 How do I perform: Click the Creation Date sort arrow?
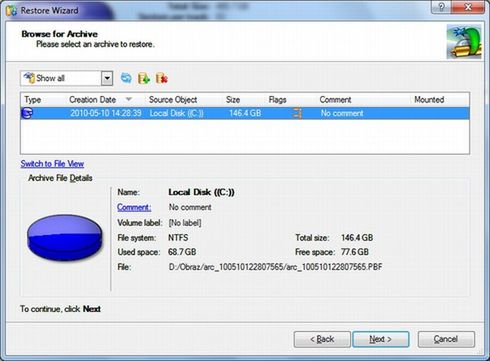(129, 99)
